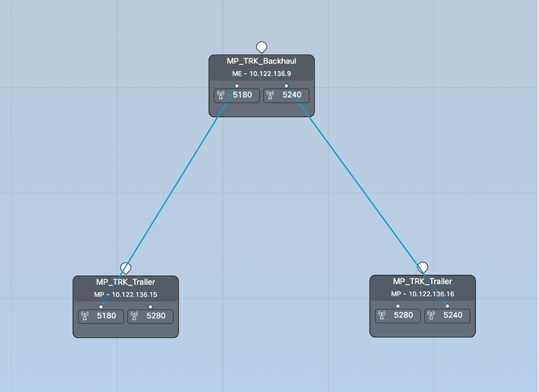The image size is (539, 392).
Task: Click 5240 radio on the 10.122.136.16 trailer
Action: (447, 316)
